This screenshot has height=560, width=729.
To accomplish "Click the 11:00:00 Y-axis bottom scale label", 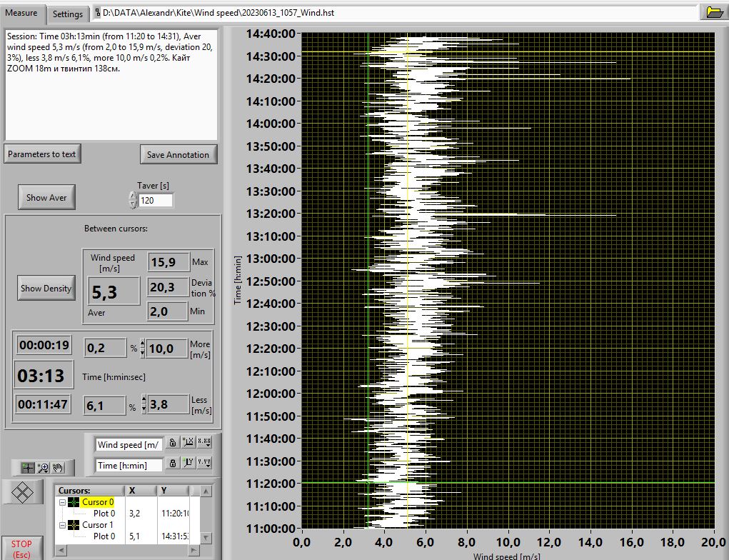I will (x=271, y=529).
